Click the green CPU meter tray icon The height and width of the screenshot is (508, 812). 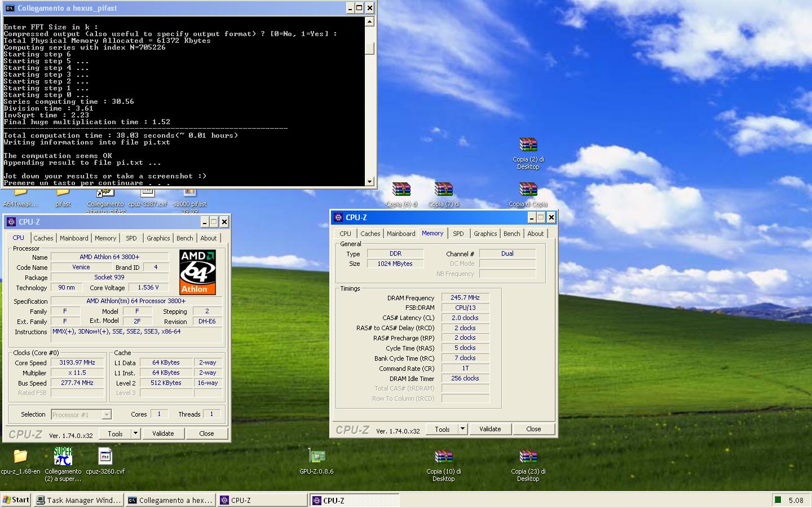pos(778,500)
